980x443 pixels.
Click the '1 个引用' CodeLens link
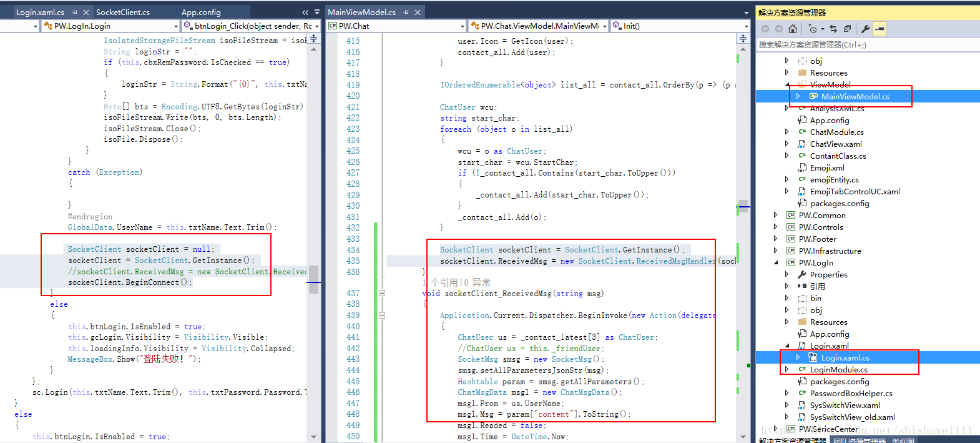tap(440, 282)
